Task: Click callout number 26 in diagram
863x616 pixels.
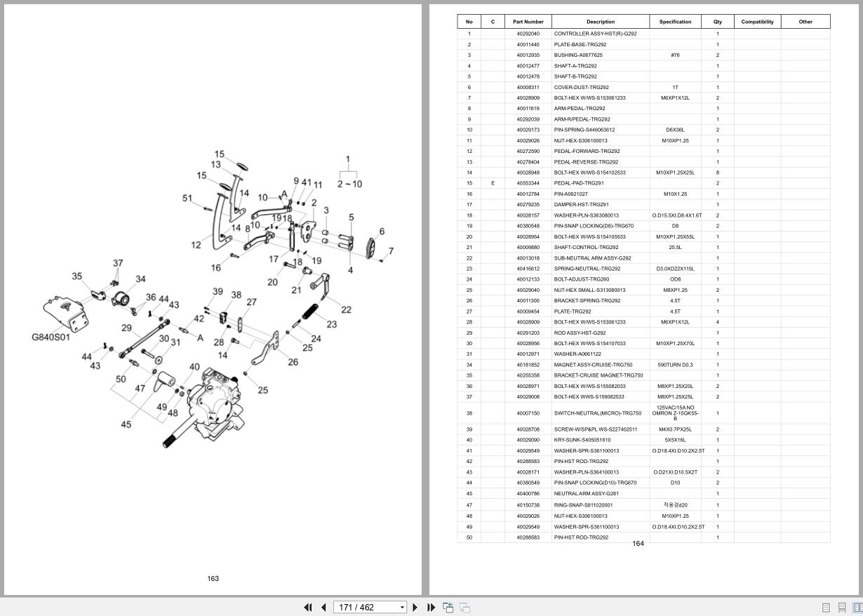Action: [293, 362]
